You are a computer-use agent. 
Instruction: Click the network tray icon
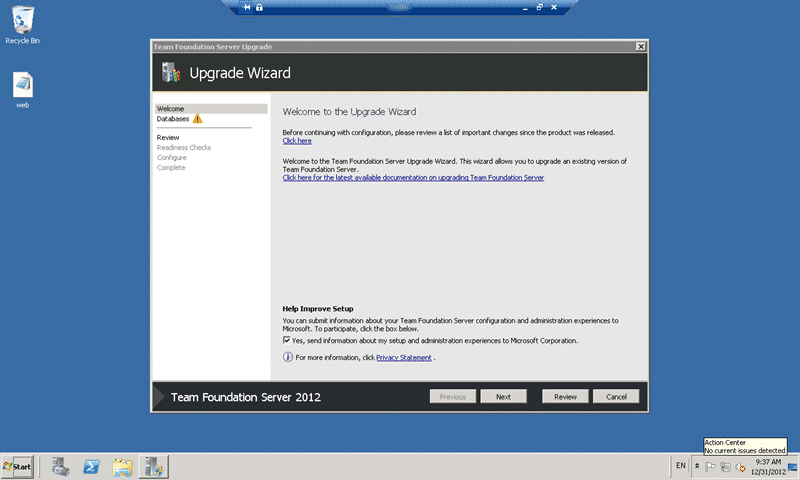(725, 467)
